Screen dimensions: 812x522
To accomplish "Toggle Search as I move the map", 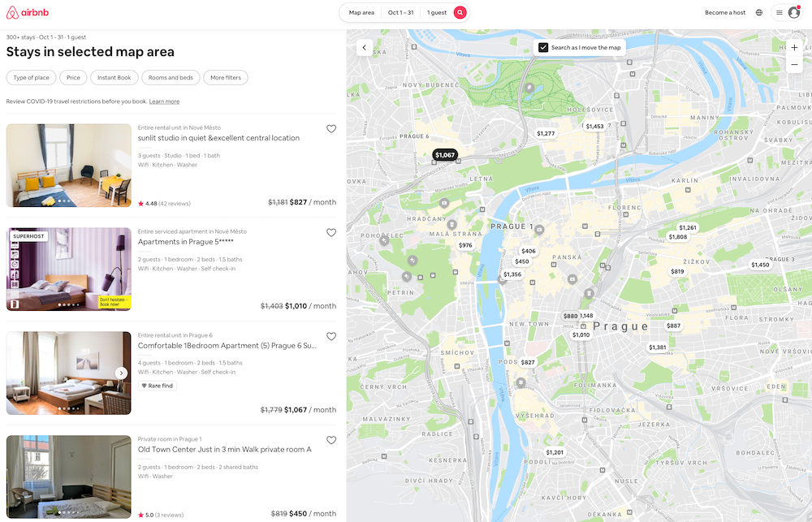I will click(x=543, y=47).
